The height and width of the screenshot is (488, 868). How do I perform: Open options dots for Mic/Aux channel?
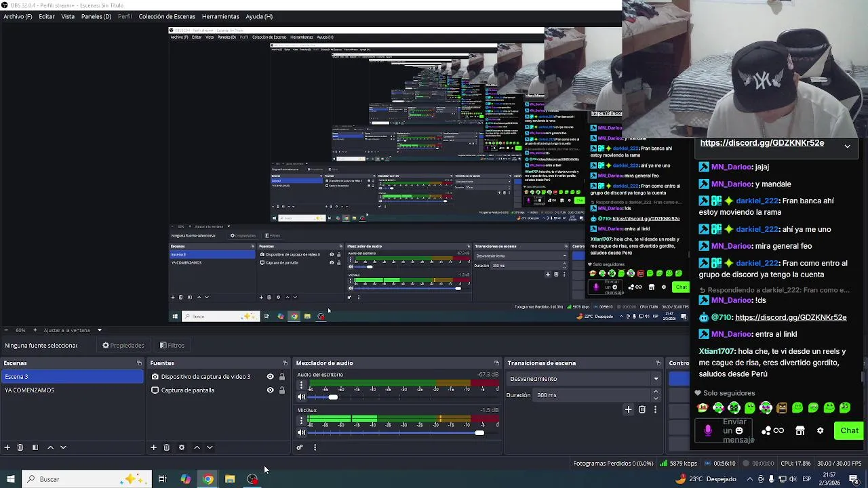(302, 421)
